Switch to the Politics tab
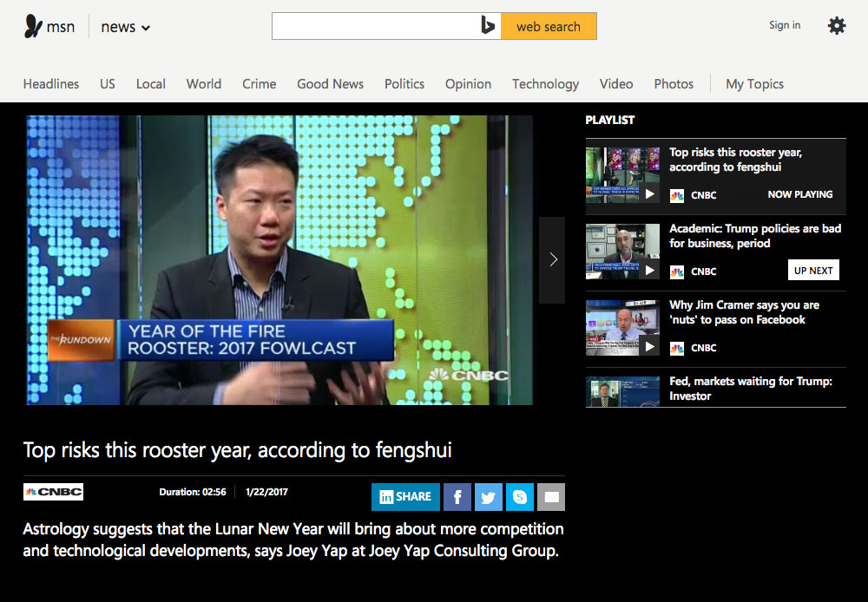This screenshot has width=868, height=602. click(404, 84)
